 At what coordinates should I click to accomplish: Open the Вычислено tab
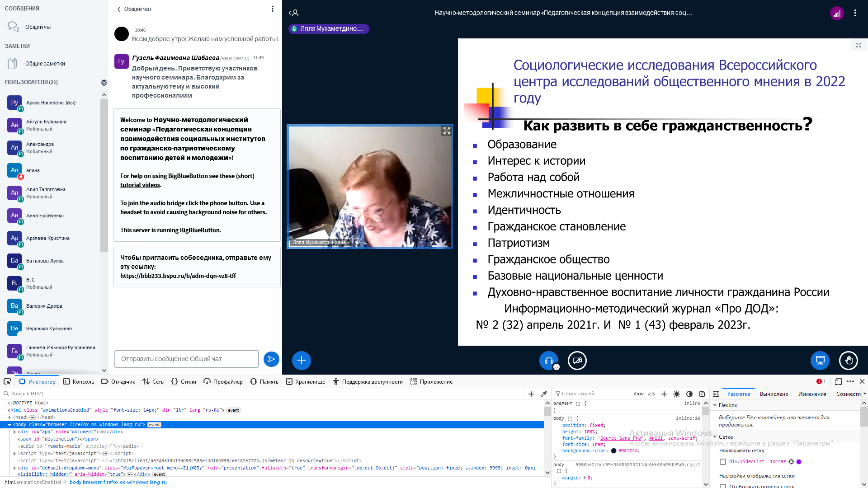click(774, 394)
